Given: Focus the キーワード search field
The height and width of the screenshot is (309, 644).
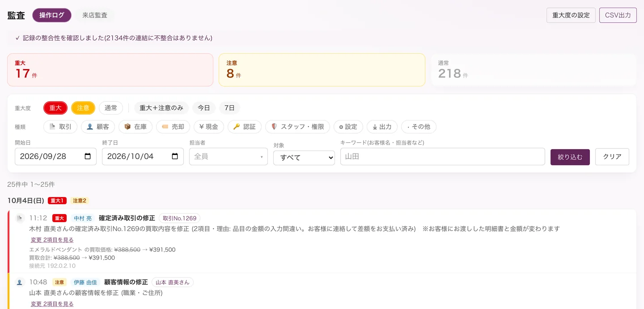Looking at the screenshot, I should pos(443,156).
